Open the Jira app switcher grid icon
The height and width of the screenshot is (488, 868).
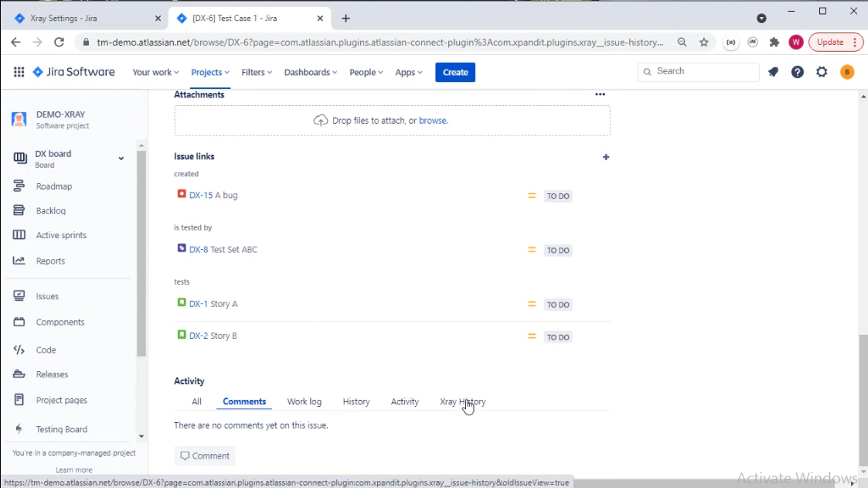click(x=19, y=72)
